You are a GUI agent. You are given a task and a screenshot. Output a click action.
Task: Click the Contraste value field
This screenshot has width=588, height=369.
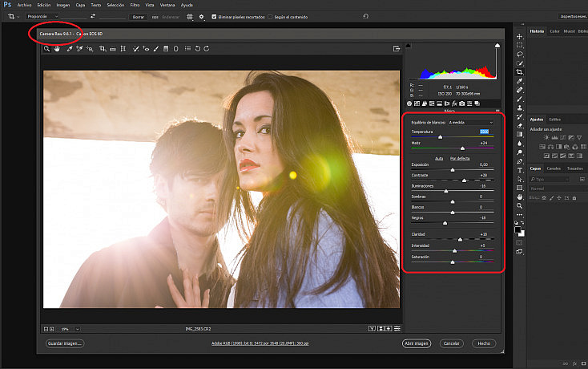[484, 176]
